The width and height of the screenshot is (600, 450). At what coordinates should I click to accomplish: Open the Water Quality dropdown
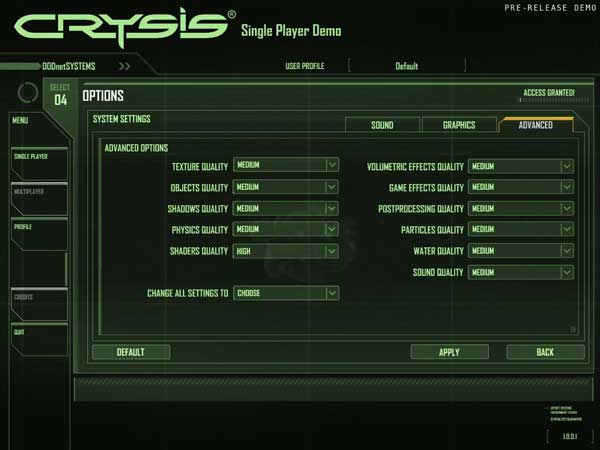(520, 251)
